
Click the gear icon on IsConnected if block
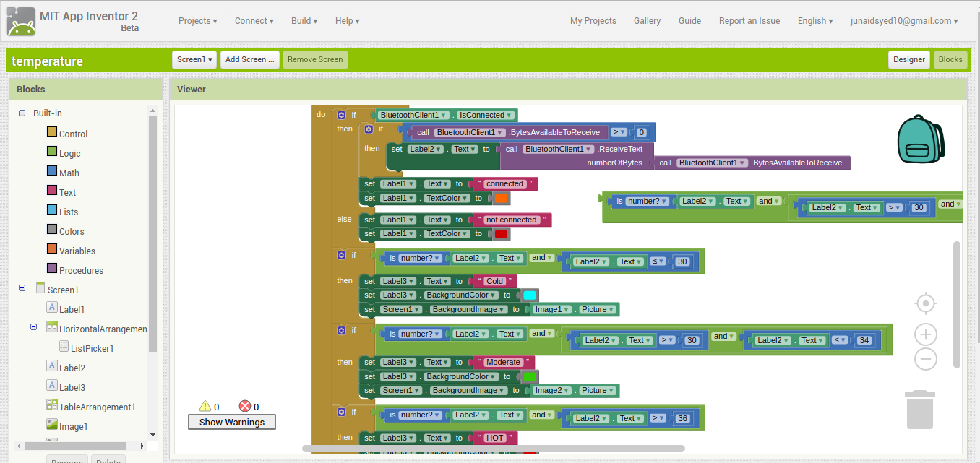[x=342, y=115]
